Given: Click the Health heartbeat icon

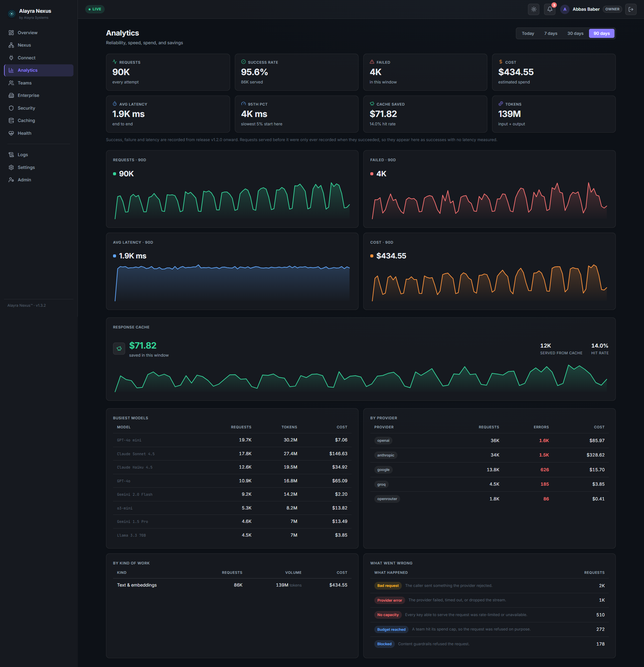Looking at the screenshot, I should click(11, 133).
